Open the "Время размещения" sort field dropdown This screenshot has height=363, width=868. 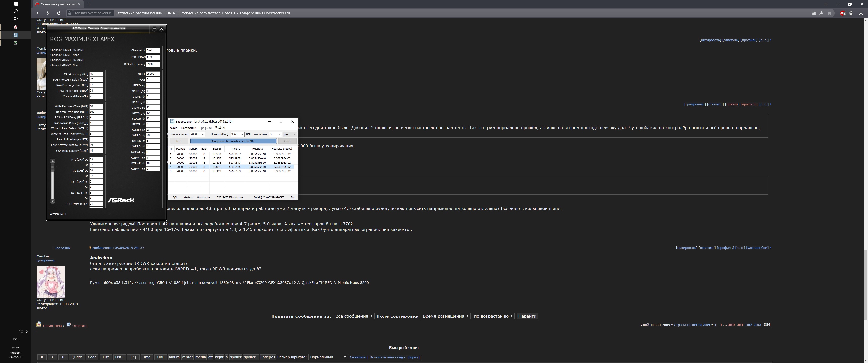click(445, 316)
